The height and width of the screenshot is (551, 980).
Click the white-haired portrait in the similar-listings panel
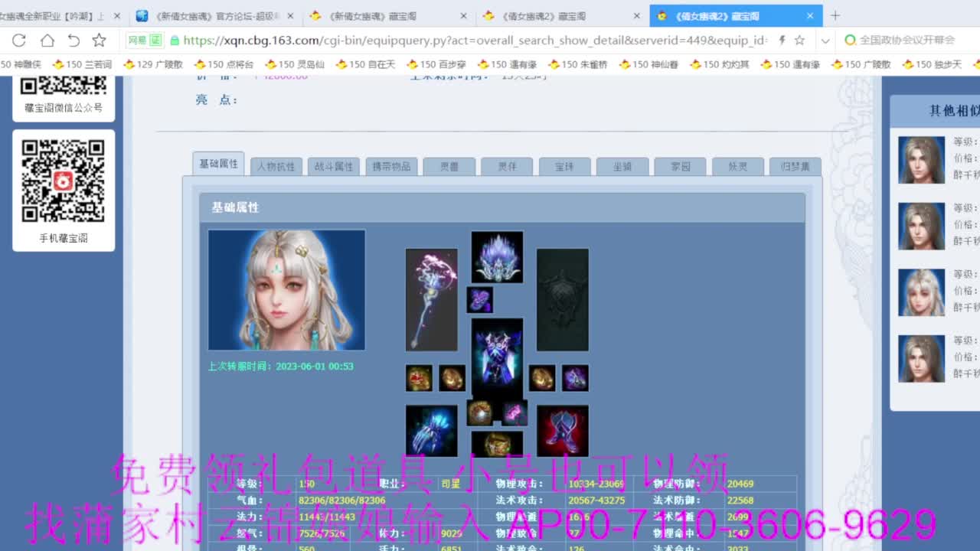tap(921, 292)
